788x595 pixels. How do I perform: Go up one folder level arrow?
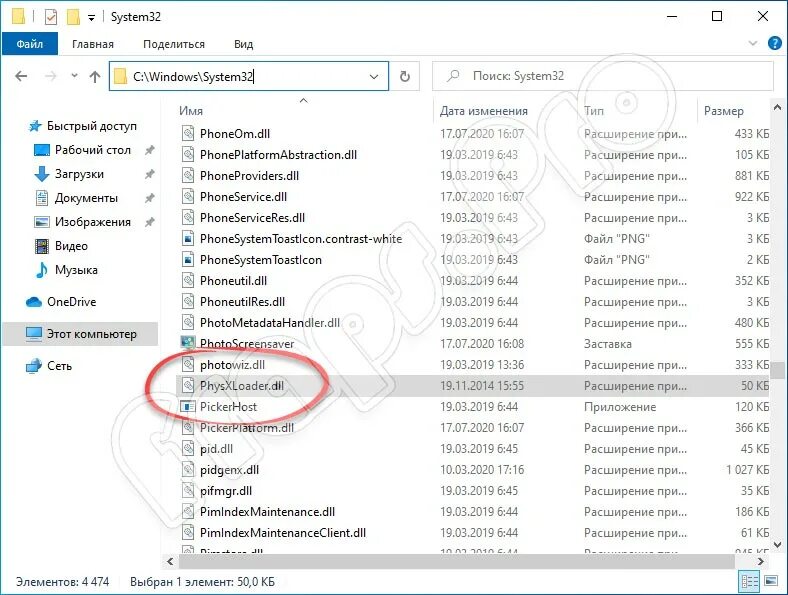pos(95,76)
